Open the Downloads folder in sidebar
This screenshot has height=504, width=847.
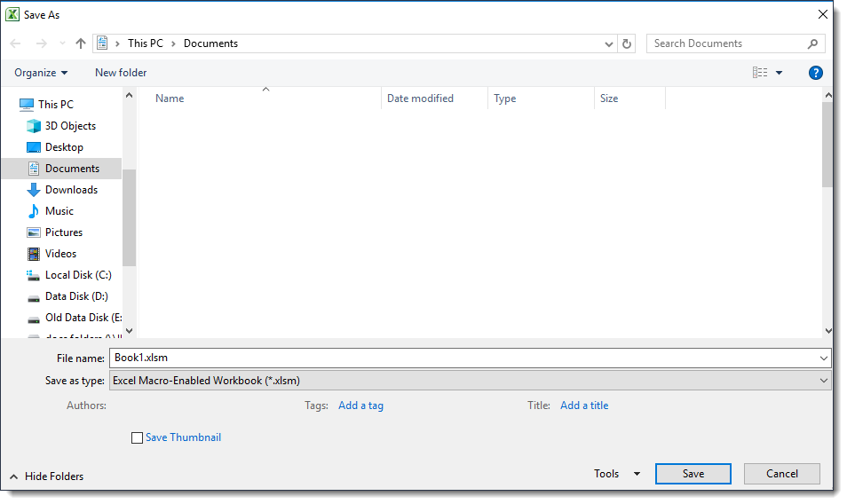71,190
